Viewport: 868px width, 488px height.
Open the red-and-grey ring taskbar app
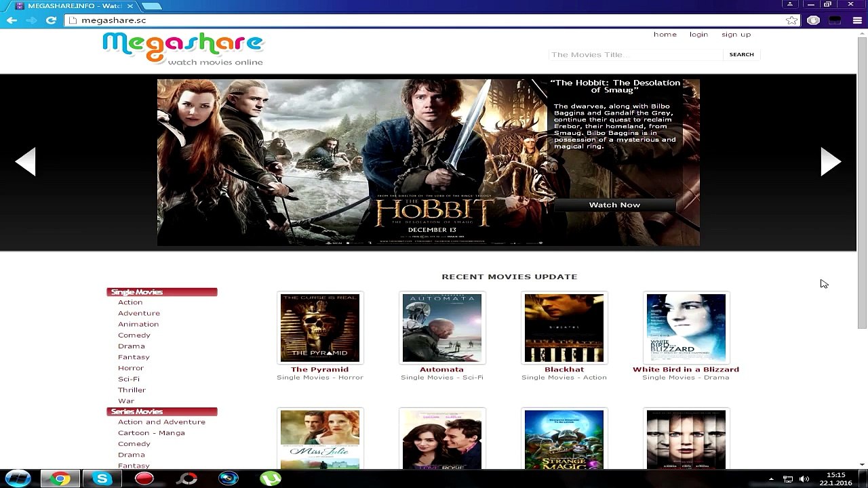pos(186,479)
